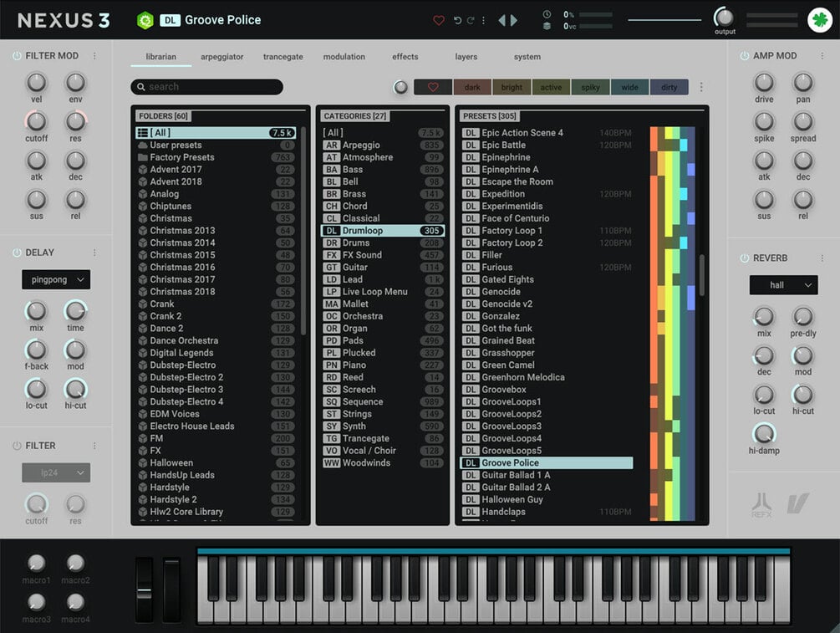The image size is (840, 633).
Task: Toggle Amp Mod power button
Action: [x=745, y=56]
